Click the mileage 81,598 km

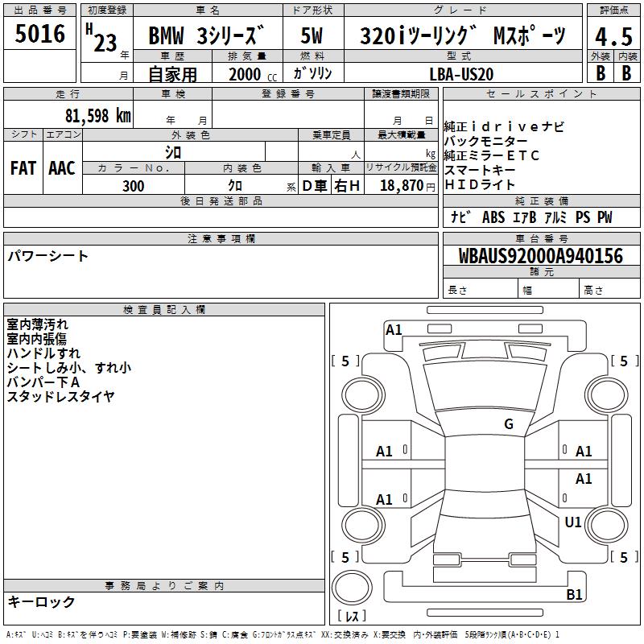point(98,115)
